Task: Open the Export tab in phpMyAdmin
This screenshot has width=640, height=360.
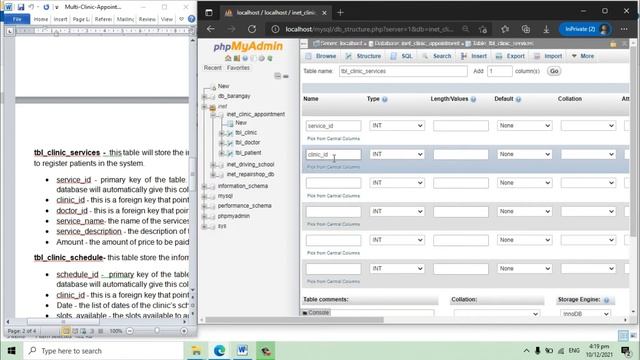Action: coord(510,56)
